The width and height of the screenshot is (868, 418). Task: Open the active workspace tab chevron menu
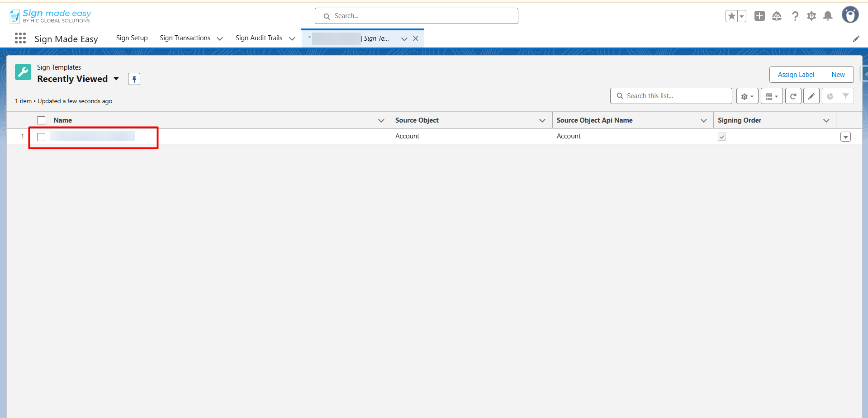(x=404, y=39)
